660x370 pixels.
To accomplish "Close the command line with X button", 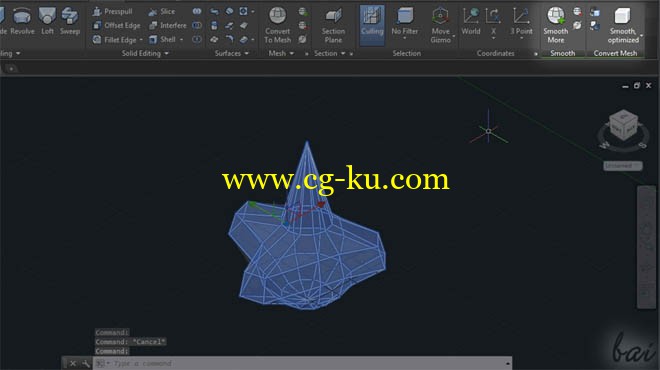I will point(73,363).
